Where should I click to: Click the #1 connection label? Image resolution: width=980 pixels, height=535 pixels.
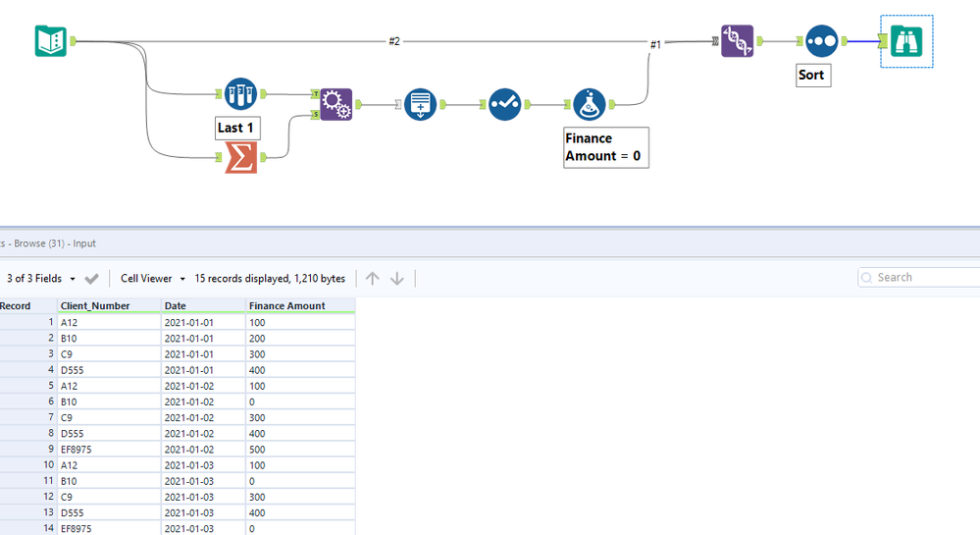[655, 44]
